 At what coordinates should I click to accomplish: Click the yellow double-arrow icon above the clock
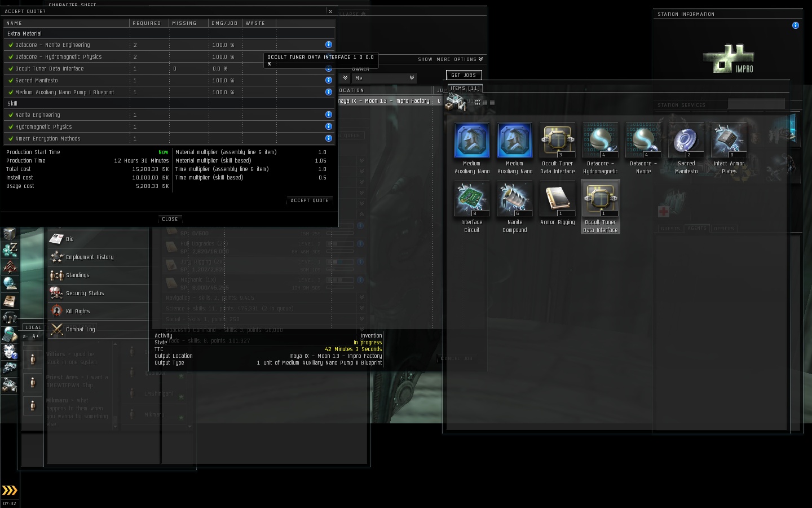[x=10, y=490]
